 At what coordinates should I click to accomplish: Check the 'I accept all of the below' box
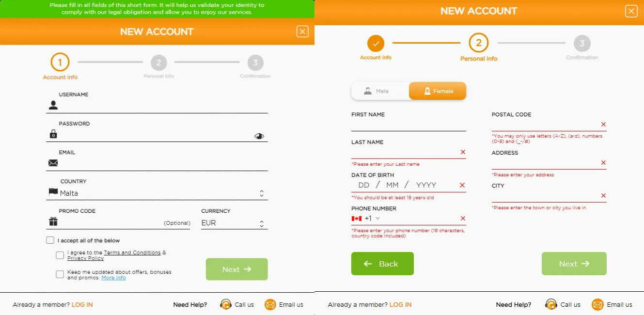tap(50, 240)
